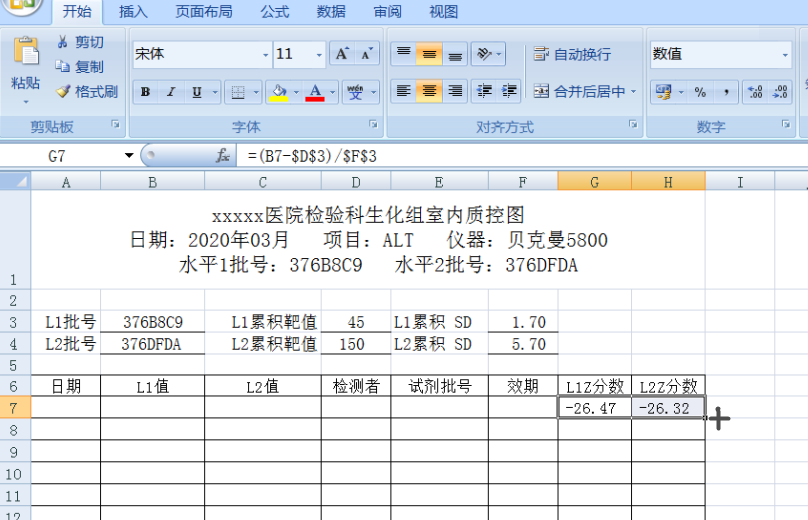Increase font size with the large A button
This screenshot has width=808, height=520.
(x=341, y=54)
